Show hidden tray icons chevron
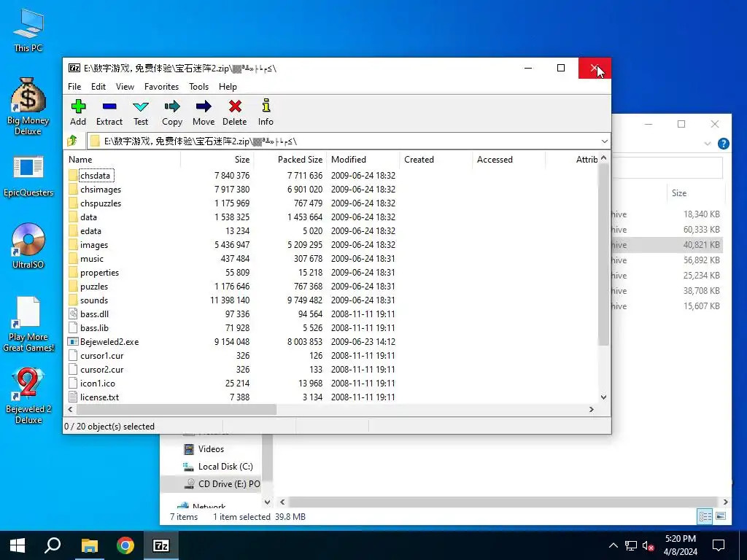The height and width of the screenshot is (560, 747). [x=613, y=545]
